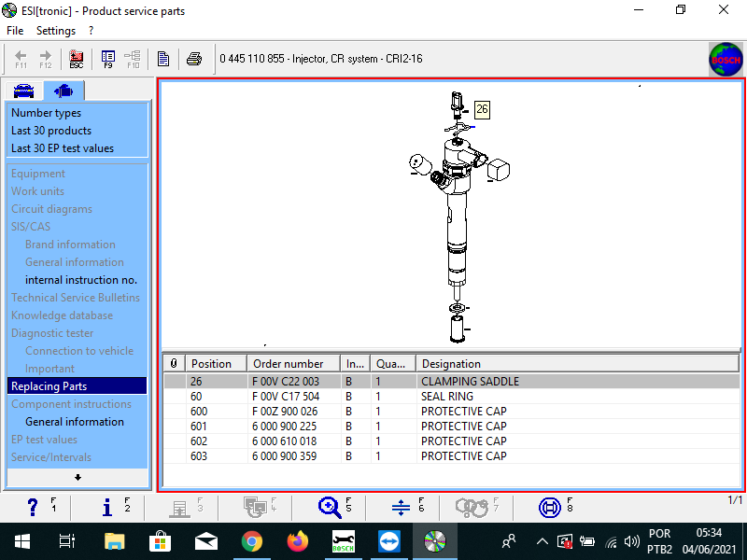The width and height of the screenshot is (747, 560).
Task: Click the down arrow below the sidebar list
Action: click(77, 478)
